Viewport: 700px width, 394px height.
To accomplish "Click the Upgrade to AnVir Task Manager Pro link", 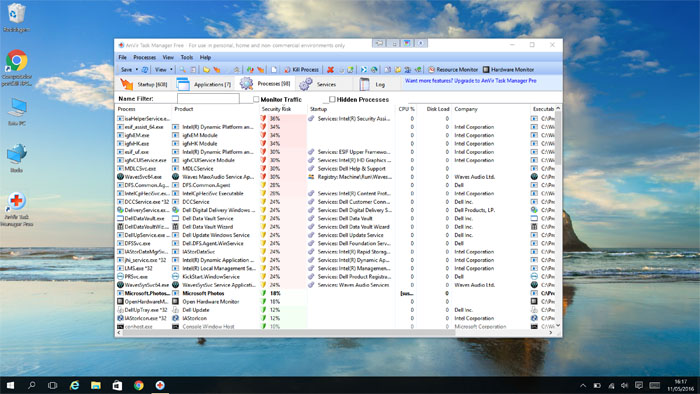I will click(471, 81).
